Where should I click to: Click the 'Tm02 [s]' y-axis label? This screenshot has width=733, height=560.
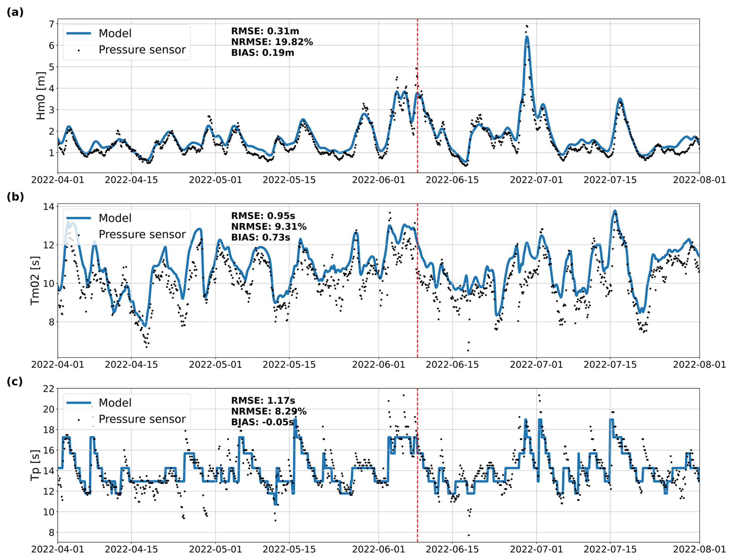coord(35,280)
